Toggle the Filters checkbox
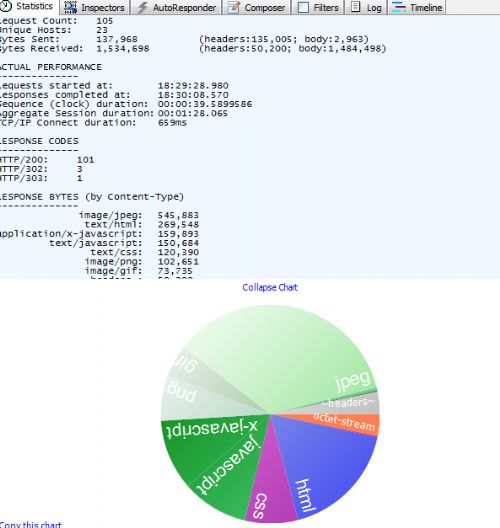Screen dimensions: 500x528 [x=303, y=8]
